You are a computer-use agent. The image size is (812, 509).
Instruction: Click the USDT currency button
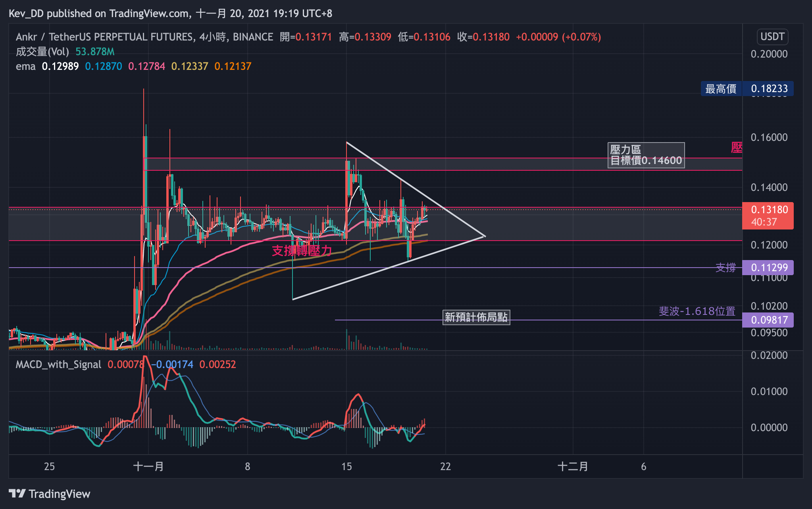point(772,37)
